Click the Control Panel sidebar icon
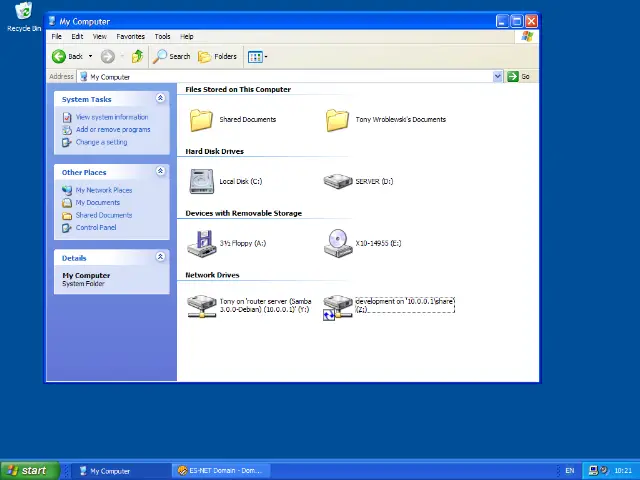 (67, 228)
